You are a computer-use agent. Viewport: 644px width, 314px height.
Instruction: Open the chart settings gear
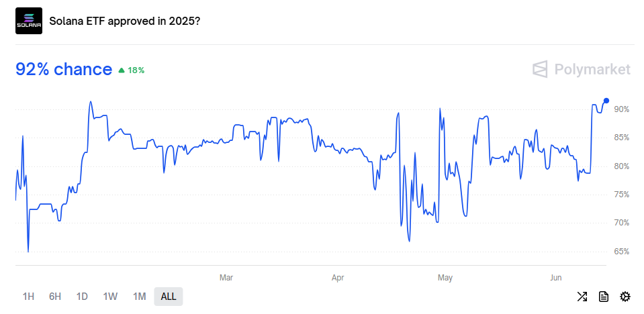(x=625, y=297)
